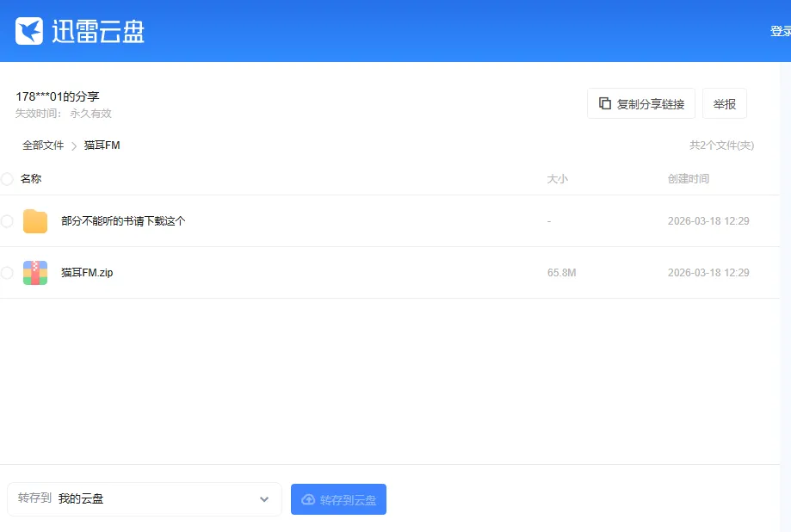This screenshot has height=532, width=791.
Task: Go to 全部文件 in breadcrumb
Action: pyautogui.click(x=43, y=145)
